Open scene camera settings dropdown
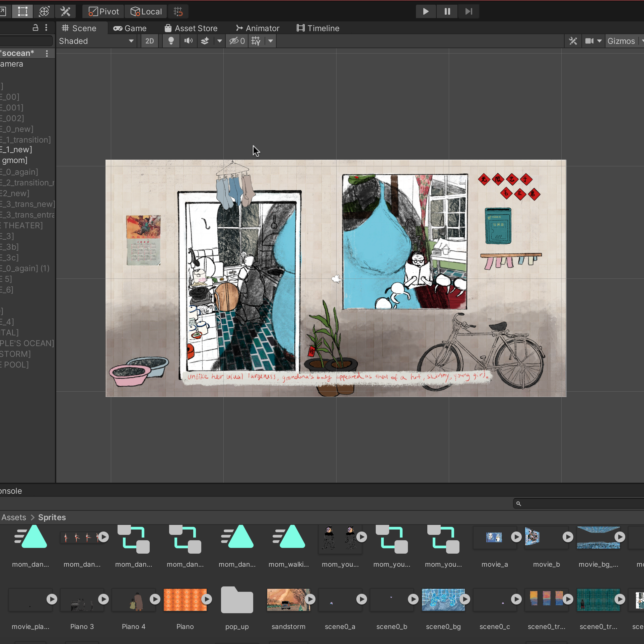This screenshot has height=644, width=644. pos(593,41)
